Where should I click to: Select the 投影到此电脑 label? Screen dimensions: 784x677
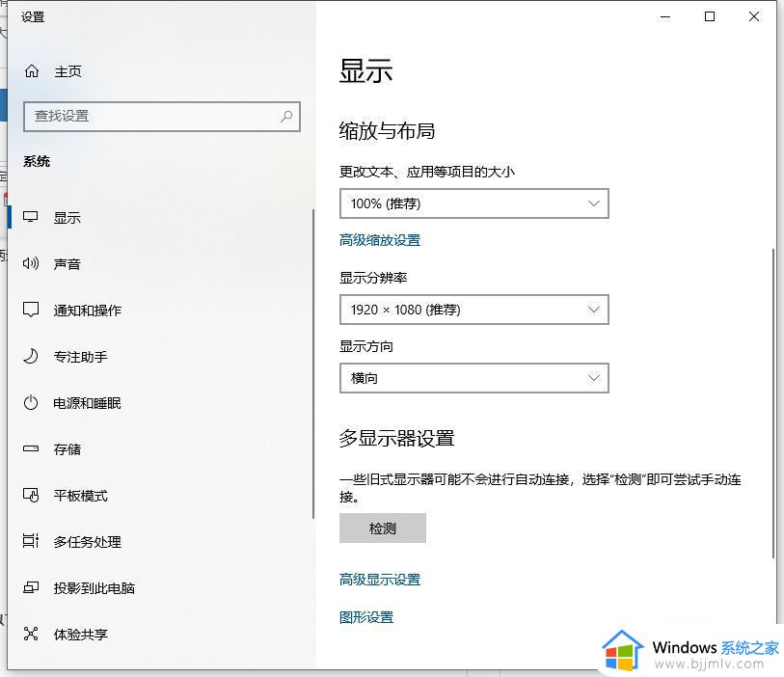click(x=94, y=588)
